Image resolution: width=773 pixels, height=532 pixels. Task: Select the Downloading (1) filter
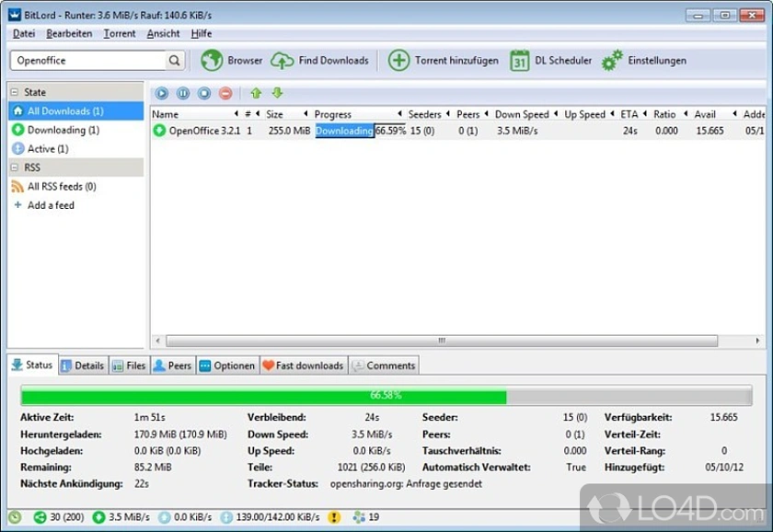coord(63,130)
